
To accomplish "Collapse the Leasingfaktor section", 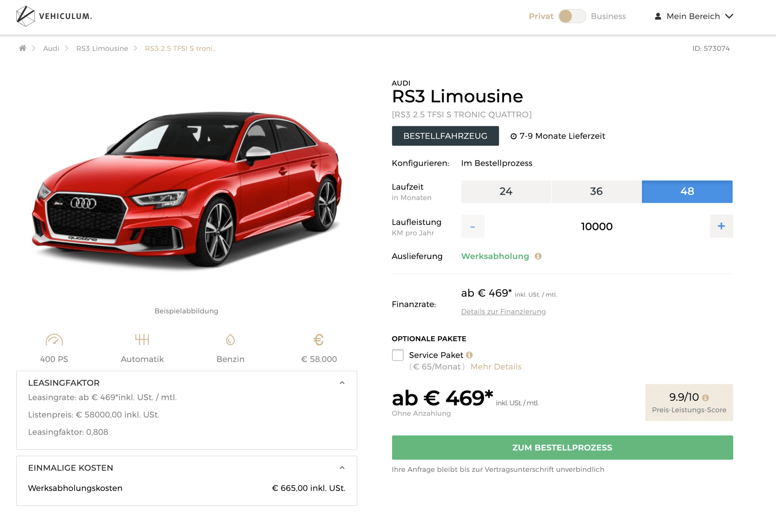I will (342, 383).
